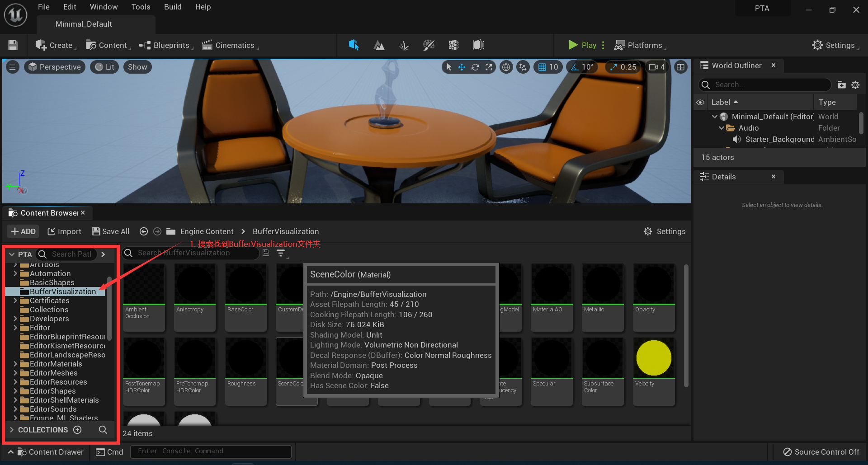The image size is (868, 465).
Task: Select the Landscape mode icon
Action: point(379,45)
